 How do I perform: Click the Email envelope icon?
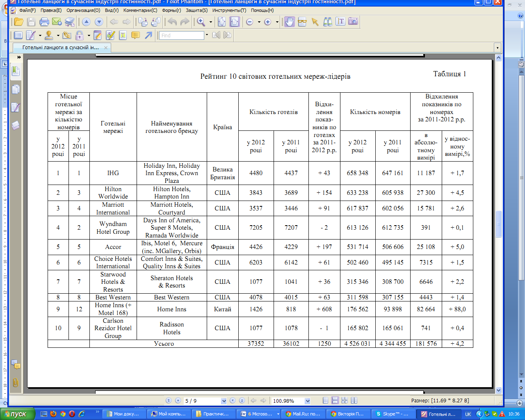pyautogui.click(x=57, y=22)
